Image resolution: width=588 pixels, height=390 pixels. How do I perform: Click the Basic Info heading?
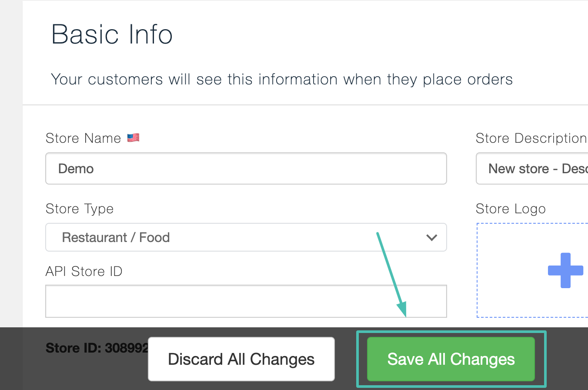[112, 34]
